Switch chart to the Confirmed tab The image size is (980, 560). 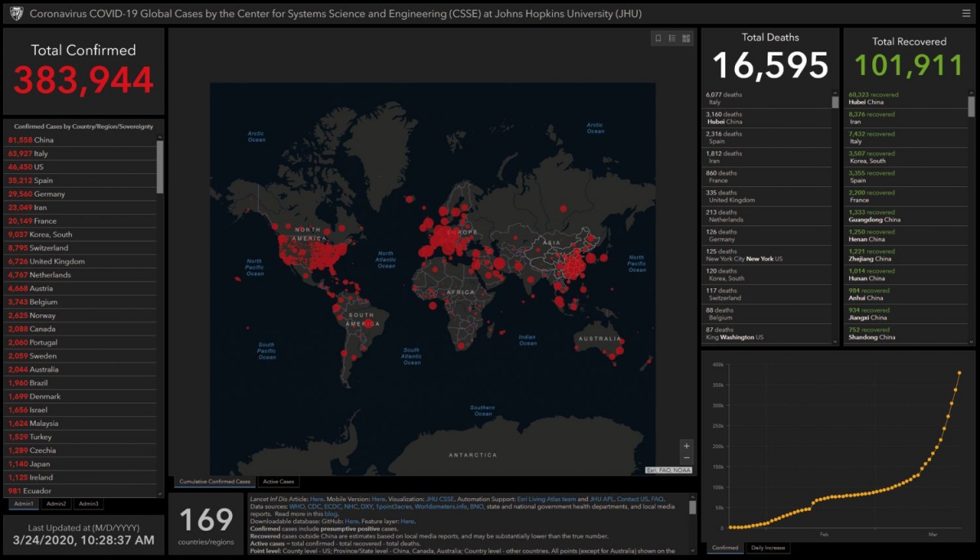click(x=724, y=548)
